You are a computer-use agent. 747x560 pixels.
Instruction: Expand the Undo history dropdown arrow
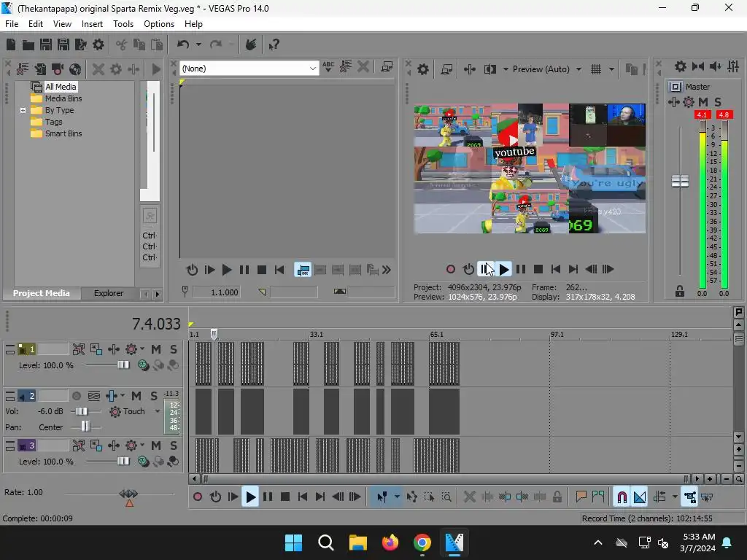198,44
